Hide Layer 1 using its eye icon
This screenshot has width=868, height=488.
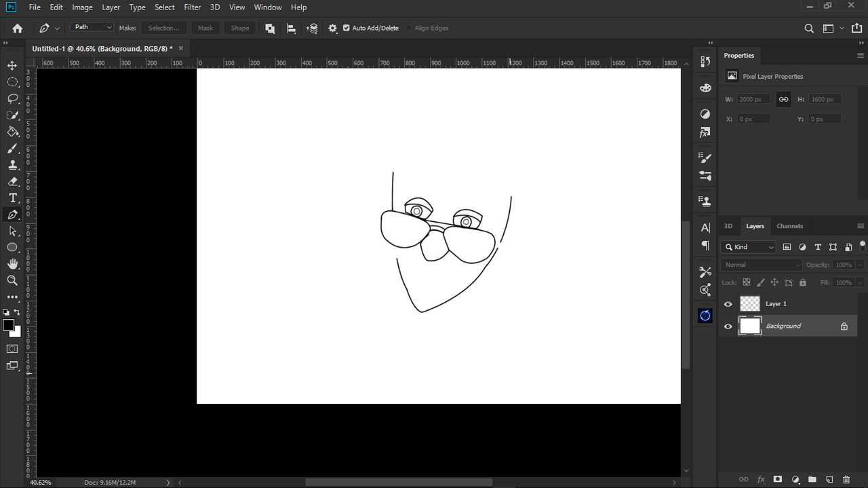728,304
